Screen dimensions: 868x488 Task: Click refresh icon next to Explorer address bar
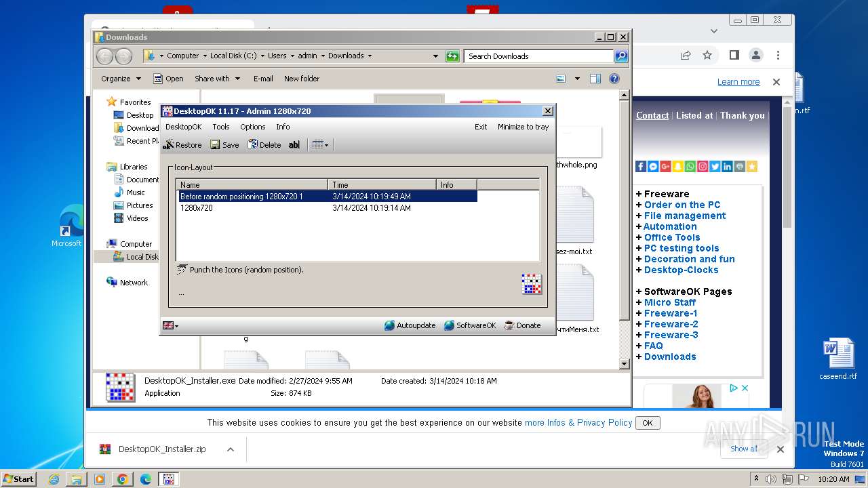(452, 56)
